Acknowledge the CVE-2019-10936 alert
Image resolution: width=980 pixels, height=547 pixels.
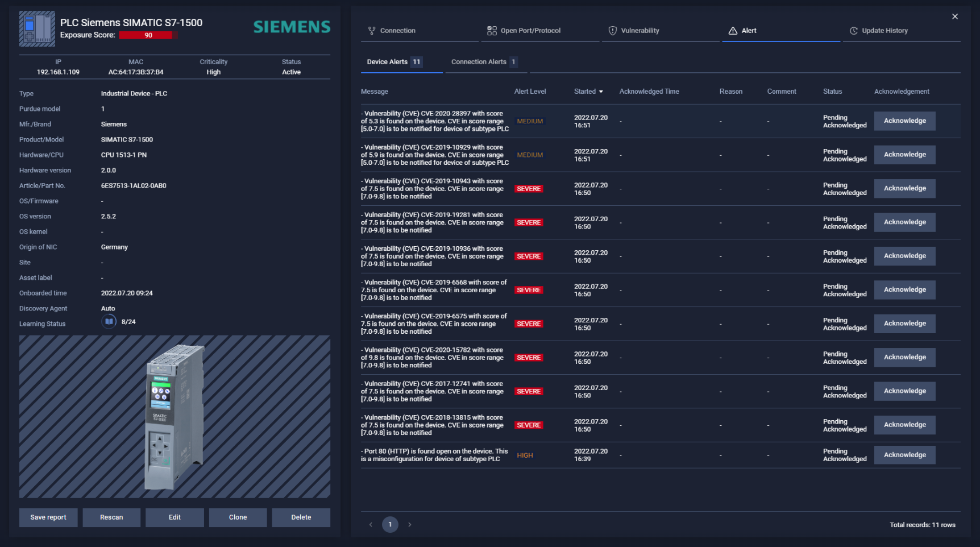click(x=904, y=256)
